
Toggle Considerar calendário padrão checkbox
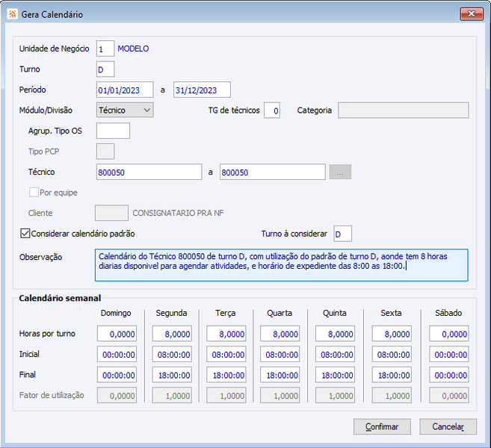pyautogui.click(x=25, y=234)
